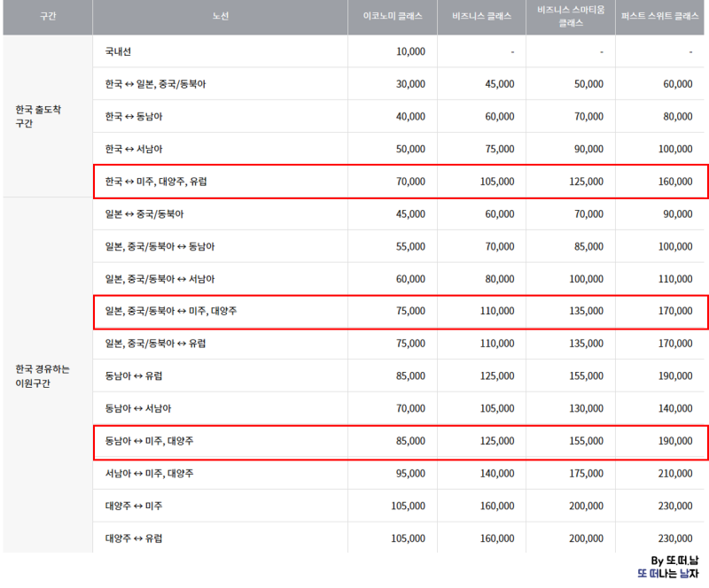Select the 한국 출도착 구간 section label
The image size is (709, 588).
(38, 116)
